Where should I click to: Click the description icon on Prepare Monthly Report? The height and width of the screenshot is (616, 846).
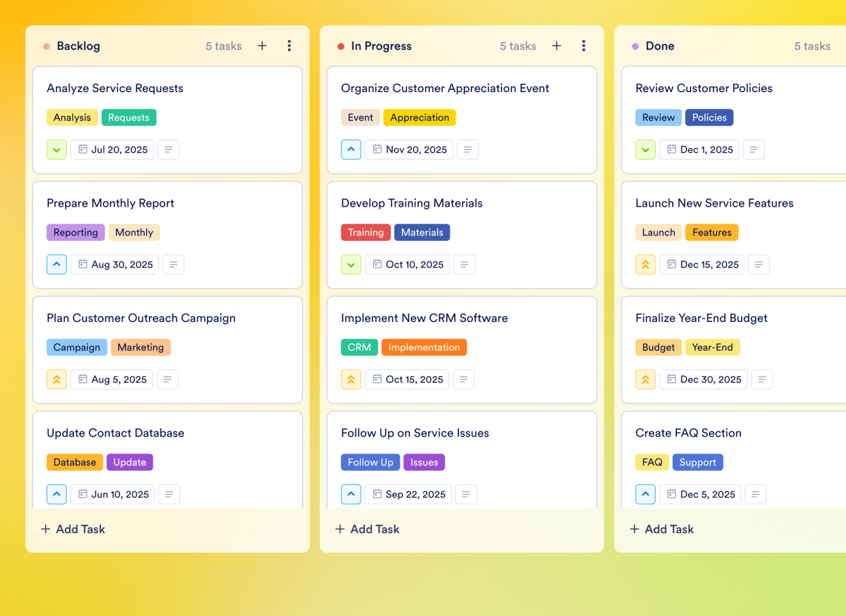point(173,264)
